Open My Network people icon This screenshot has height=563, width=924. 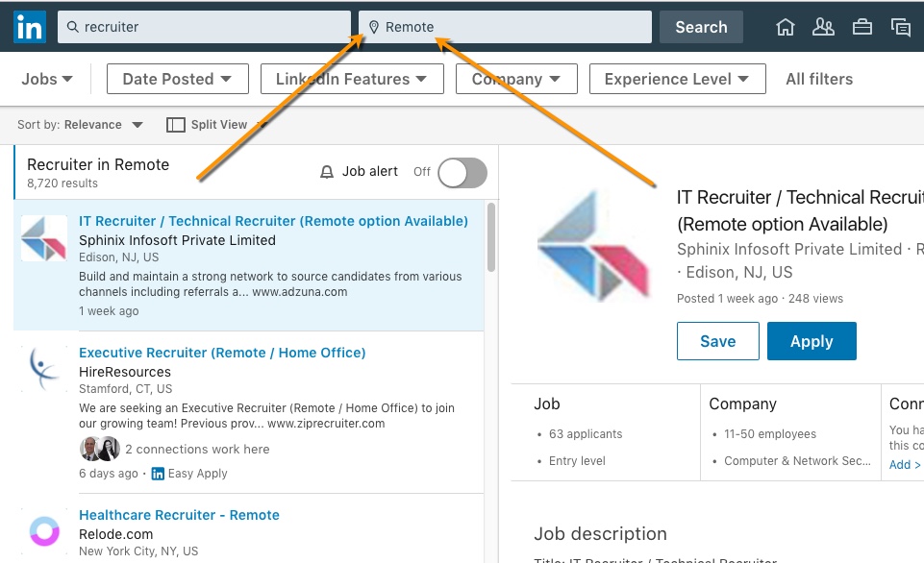point(823,27)
